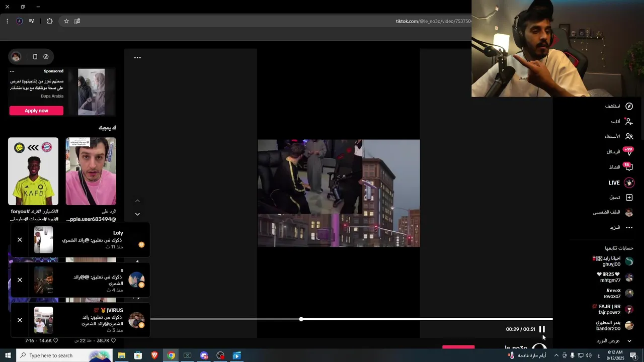Screen dimensions: 644x362
Task: Click the phone app icon in floating pill
Action: [x=35, y=57]
